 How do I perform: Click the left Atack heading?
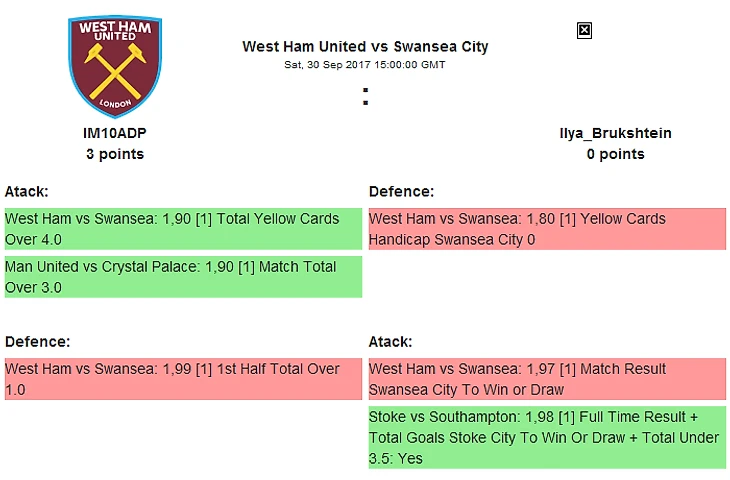tap(27, 191)
